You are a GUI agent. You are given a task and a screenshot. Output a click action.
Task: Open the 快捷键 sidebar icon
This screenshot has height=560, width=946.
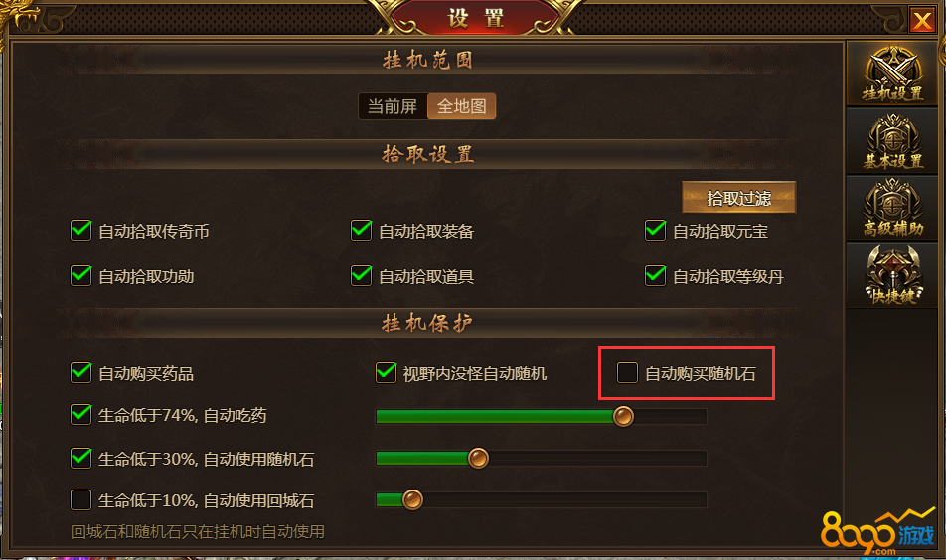coord(892,275)
